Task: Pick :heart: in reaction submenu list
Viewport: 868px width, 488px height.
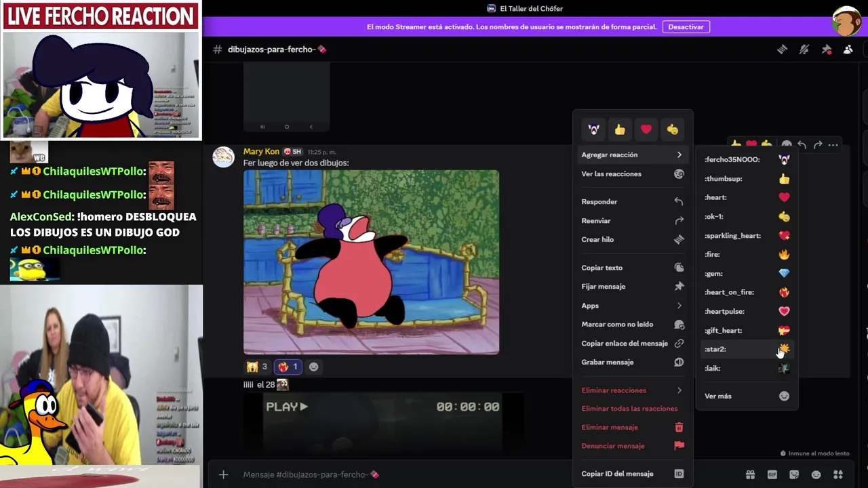Action: coord(747,197)
